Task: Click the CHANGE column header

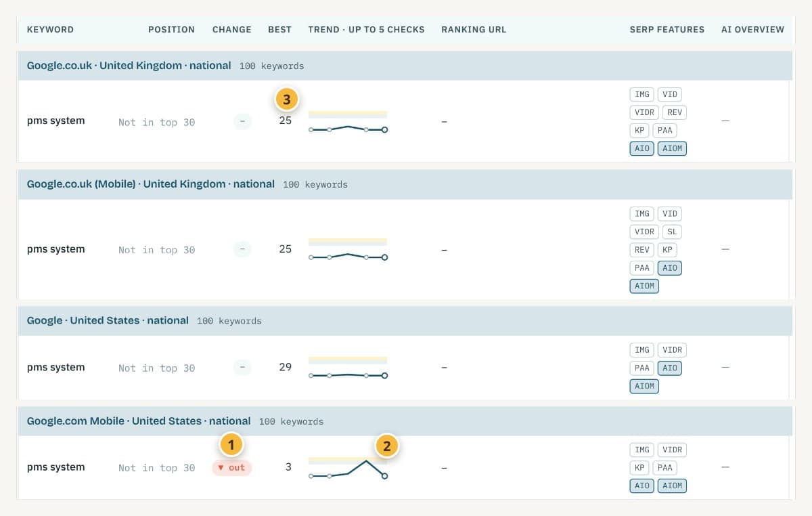Action: pos(231,30)
